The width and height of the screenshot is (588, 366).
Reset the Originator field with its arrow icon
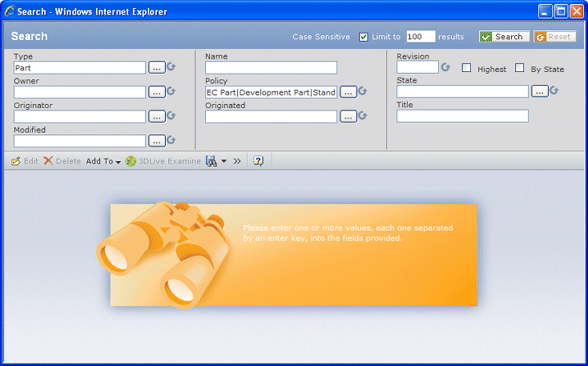pyautogui.click(x=171, y=115)
